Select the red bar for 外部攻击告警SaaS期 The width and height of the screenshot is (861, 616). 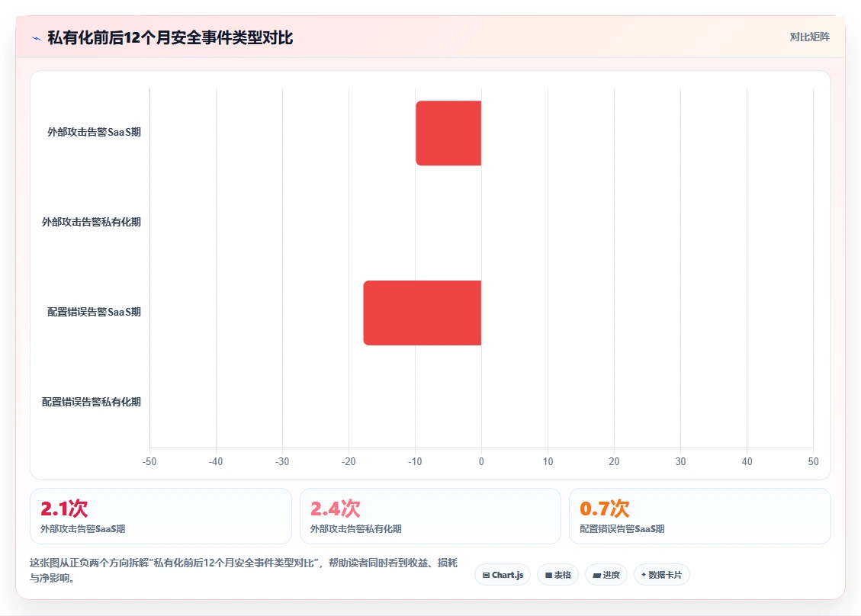point(448,133)
